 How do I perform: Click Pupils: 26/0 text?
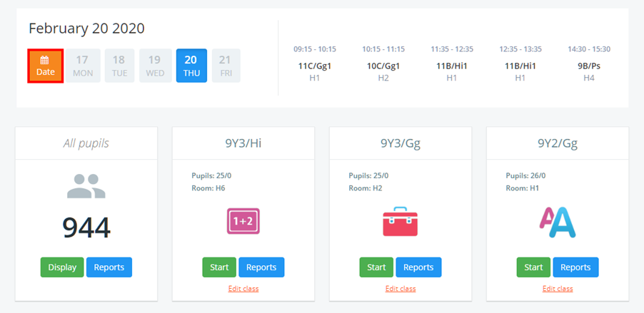[x=525, y=176]
